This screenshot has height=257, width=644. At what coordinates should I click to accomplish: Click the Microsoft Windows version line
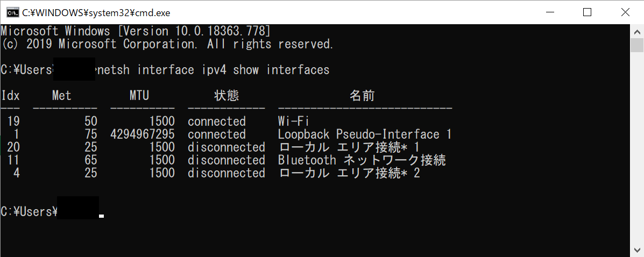pyautogui.click(x=136, y=31)
